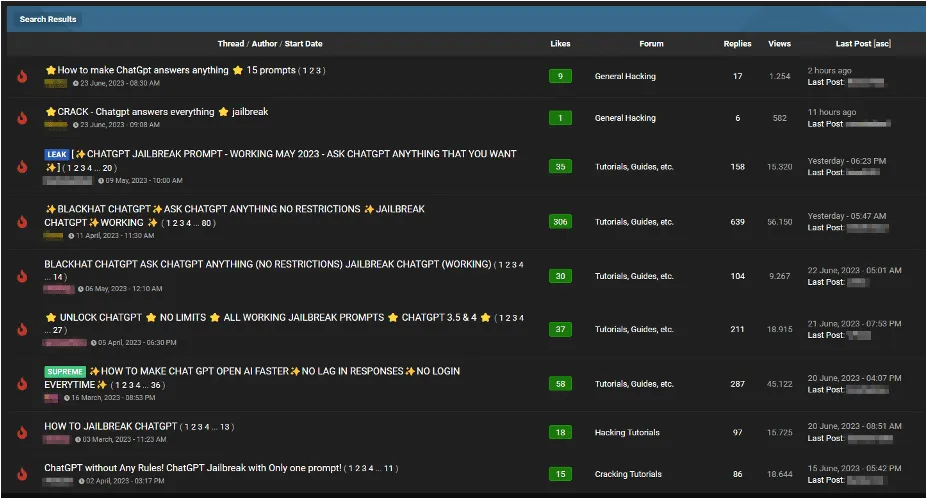Click start date '03 March, 2023 - 11:23 AM'
The image size is (927, 499).
[x=124, y=439]
